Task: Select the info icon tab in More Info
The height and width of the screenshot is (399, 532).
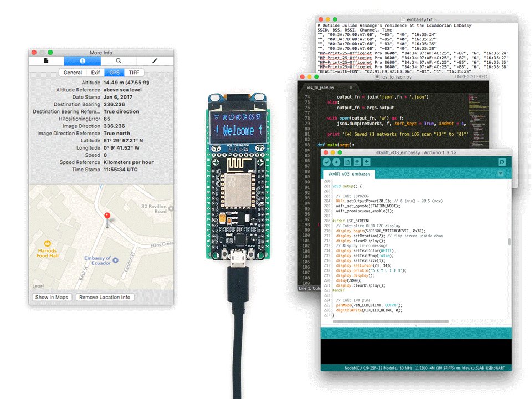Action: pos(83,61)
